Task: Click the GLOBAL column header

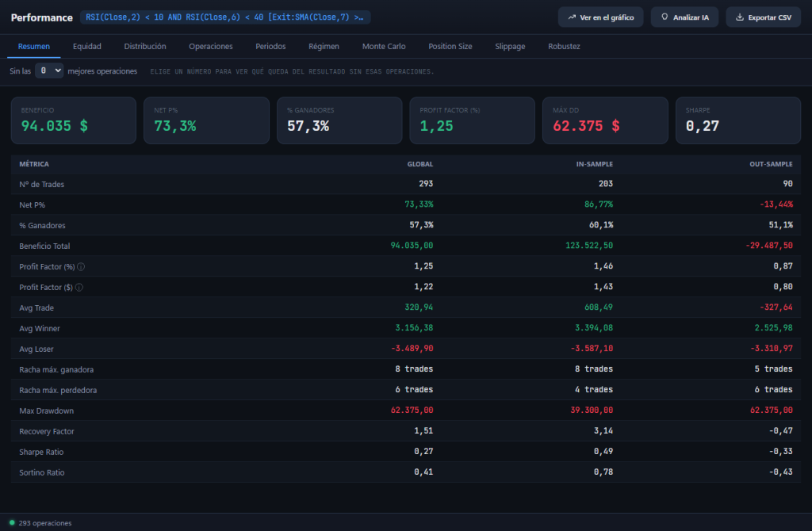Action: click(420, 164)
